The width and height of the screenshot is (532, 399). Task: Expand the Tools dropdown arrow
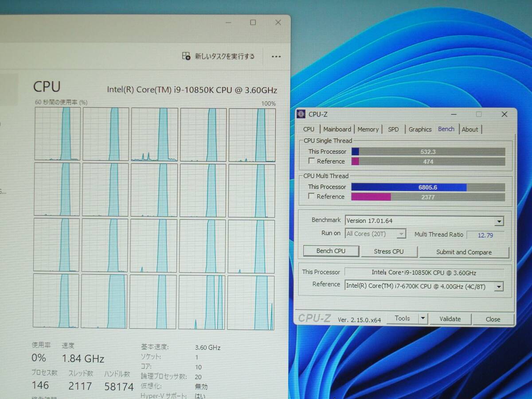[423, 318]
